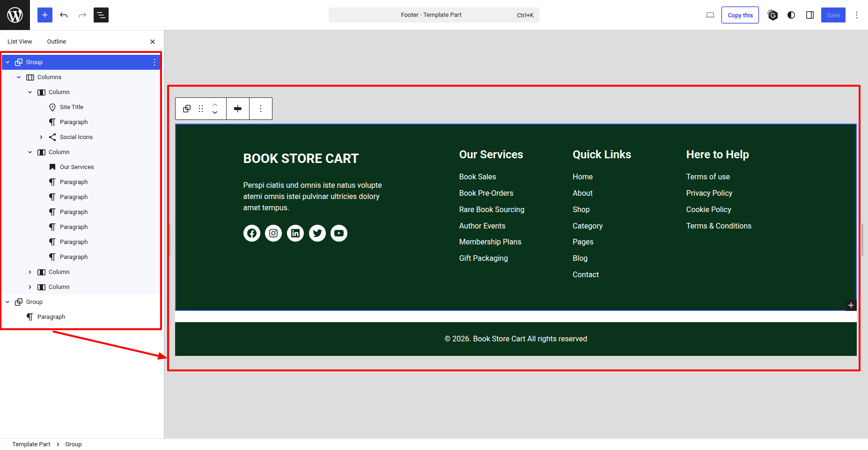Viewport: 868px width, 450px height.
Task: Switch to the List View tab
Action: (x=20, y=42)
